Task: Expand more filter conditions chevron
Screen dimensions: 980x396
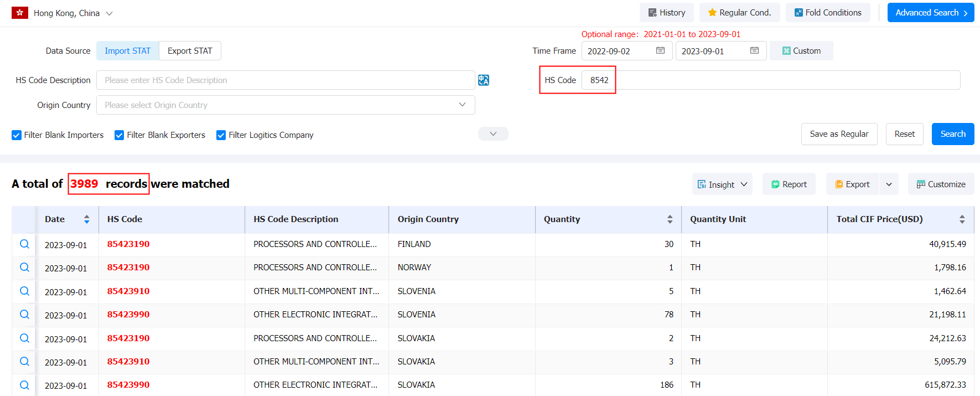Action: [x=493, y=134]
